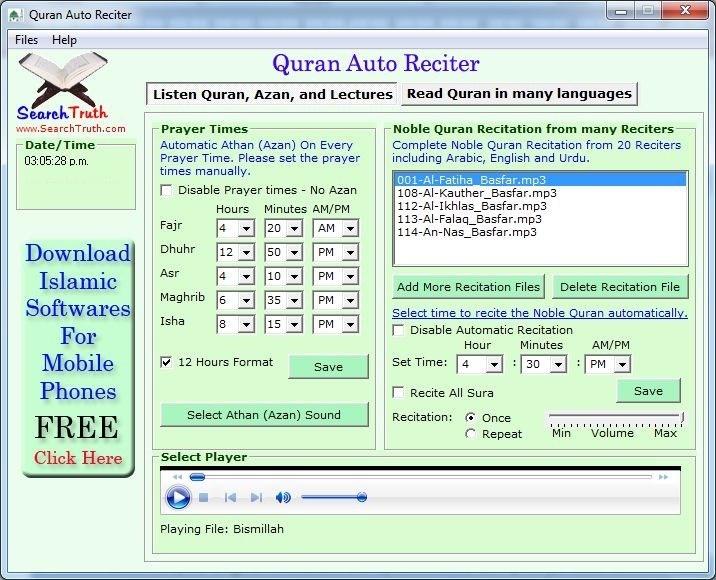Open the Fajr minutes dropdown
Image resolution: width=716 pixels, height=580 pixels.
294,228
